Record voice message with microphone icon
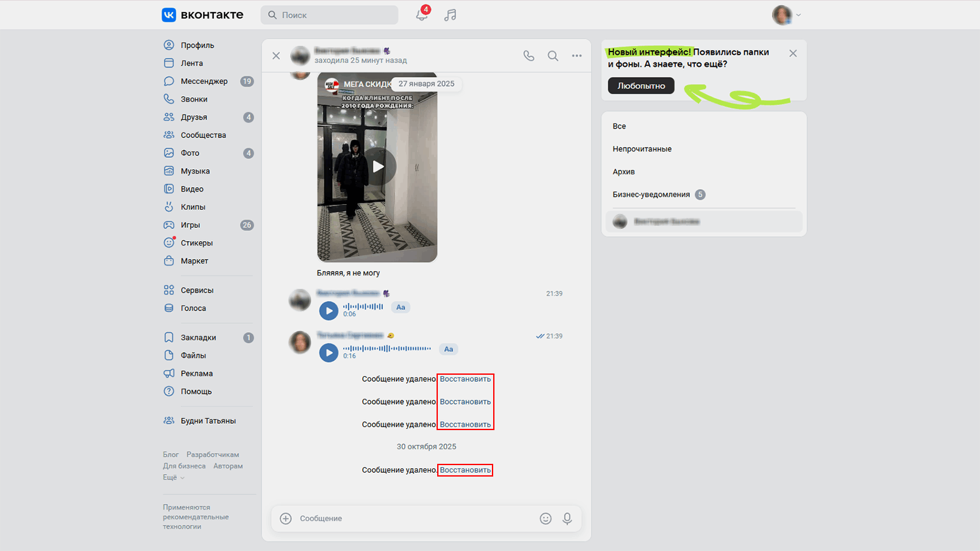Viewport: 980px width, 551px height. click(x=567, y=519)
